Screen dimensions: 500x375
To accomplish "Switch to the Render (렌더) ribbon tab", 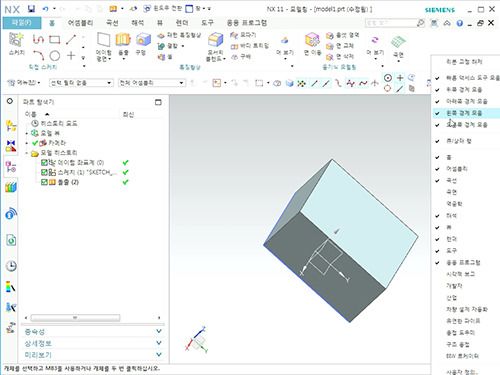I will coord(182,23).
